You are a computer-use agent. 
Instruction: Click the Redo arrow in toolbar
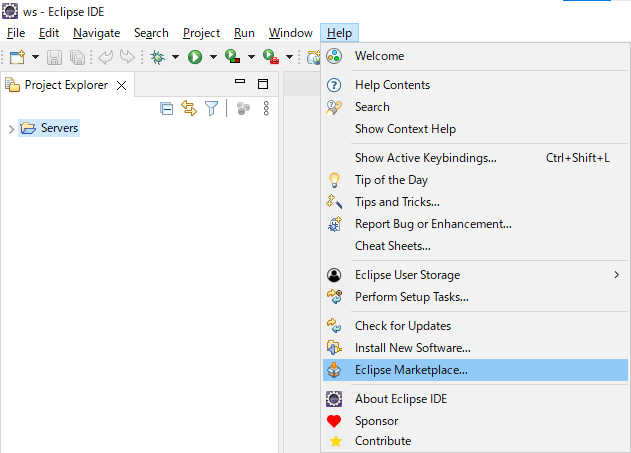tap(127, 57)
